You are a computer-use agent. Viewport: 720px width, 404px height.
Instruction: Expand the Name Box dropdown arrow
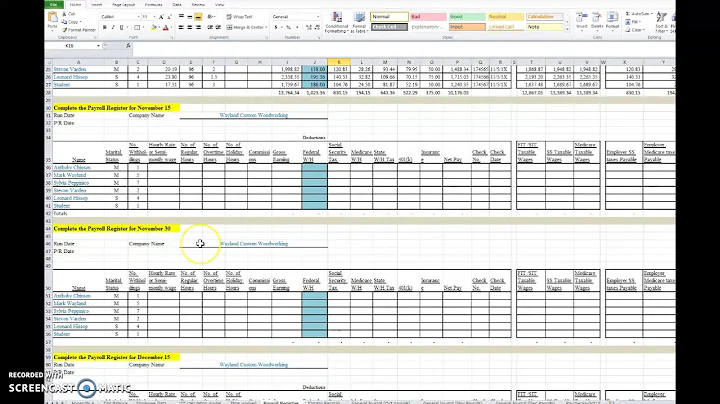click(98, 46)
